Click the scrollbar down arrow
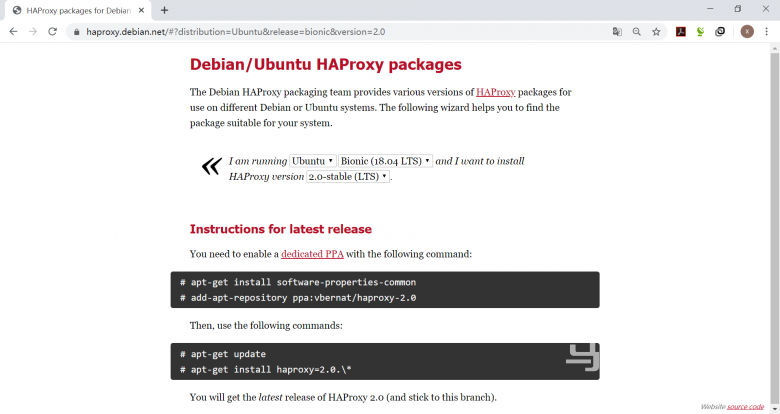This screenshot has height=414, width=780. click(775, 410)
